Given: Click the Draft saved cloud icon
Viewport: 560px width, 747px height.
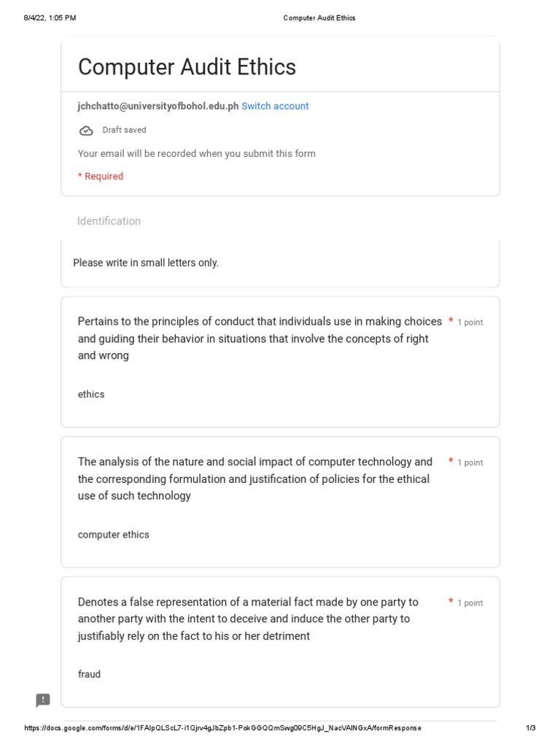Looking at the screenshot, I should 86,131.
